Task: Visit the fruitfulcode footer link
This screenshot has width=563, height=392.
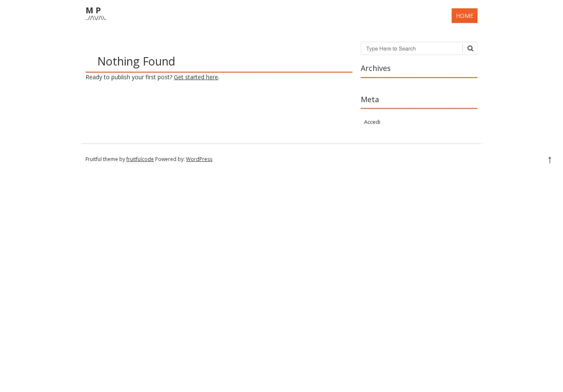Action: 140,159
